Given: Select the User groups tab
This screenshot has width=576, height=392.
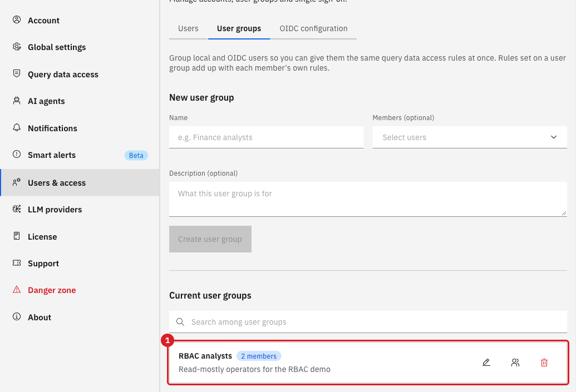Looking at the screenshot, I should coord(239,28).
